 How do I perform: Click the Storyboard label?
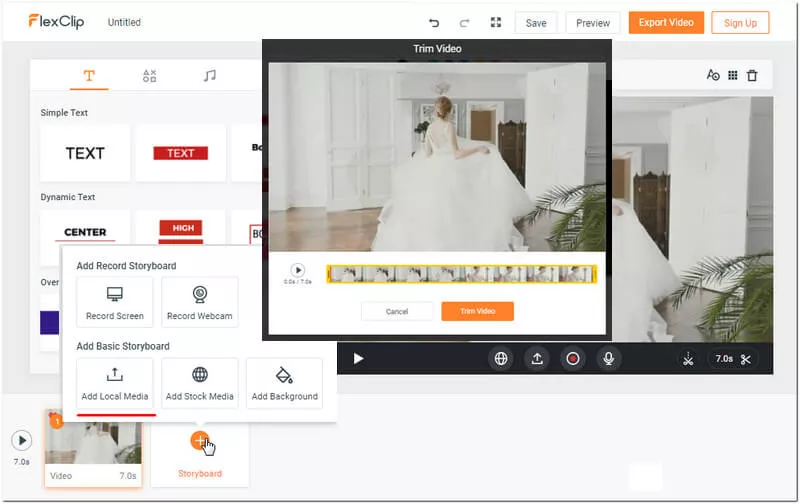coord(199,473)
